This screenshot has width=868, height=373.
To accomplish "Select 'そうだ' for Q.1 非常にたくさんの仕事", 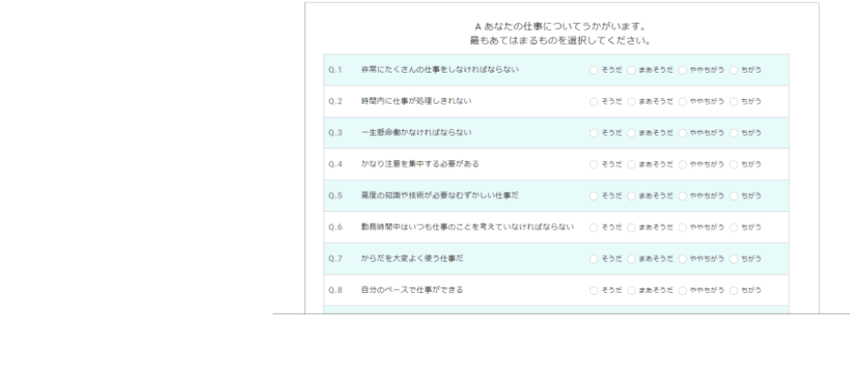I will click(x=594, y=69).
